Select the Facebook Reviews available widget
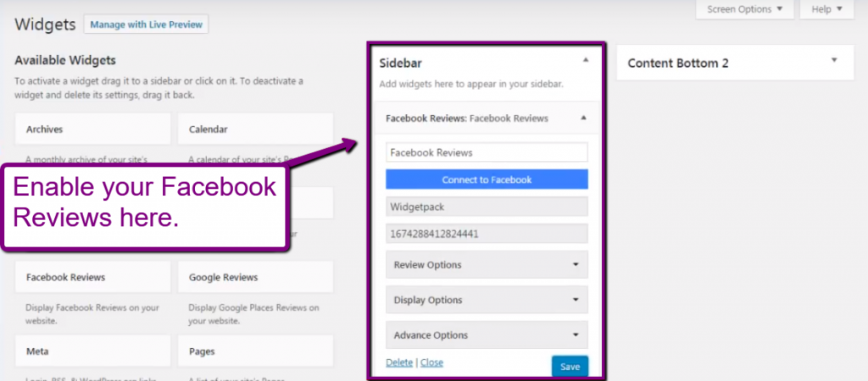The height and width of the screenshot is (381, 868). 93,277
